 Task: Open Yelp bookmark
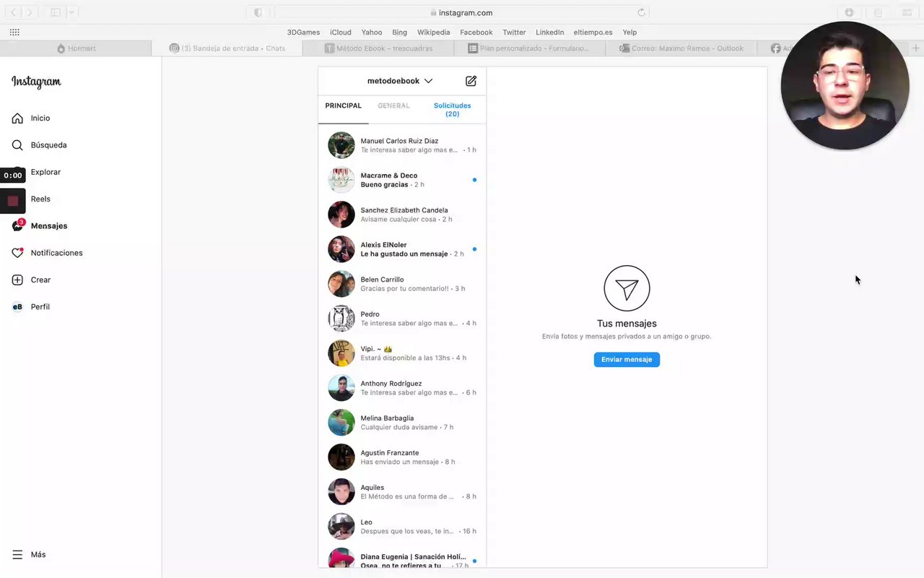pos(629,33)
